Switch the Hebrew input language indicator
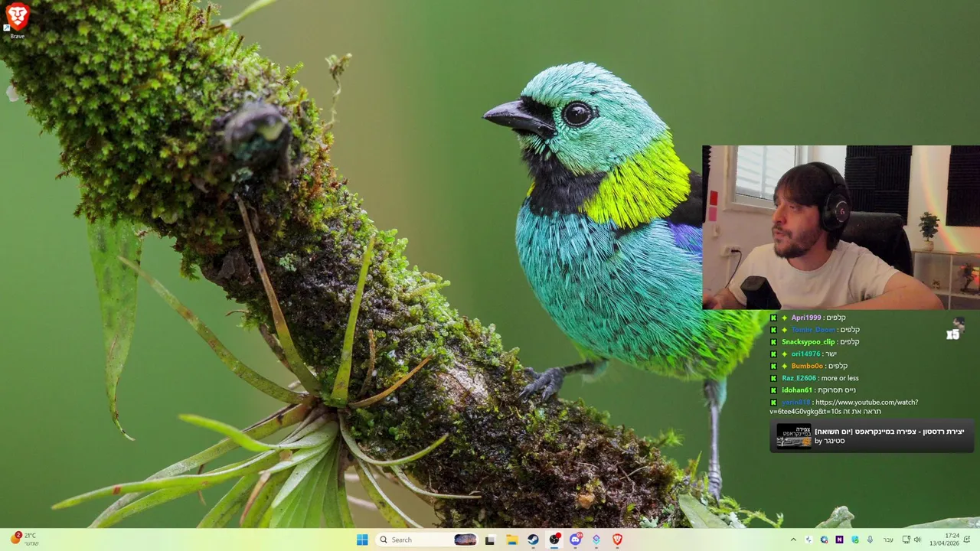 [x=888, y=540]
